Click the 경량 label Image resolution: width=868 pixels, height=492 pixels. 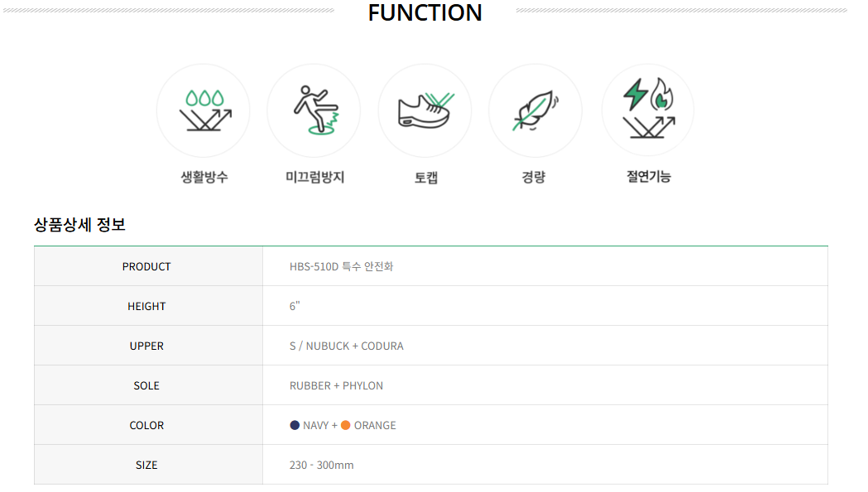[534, 177]
